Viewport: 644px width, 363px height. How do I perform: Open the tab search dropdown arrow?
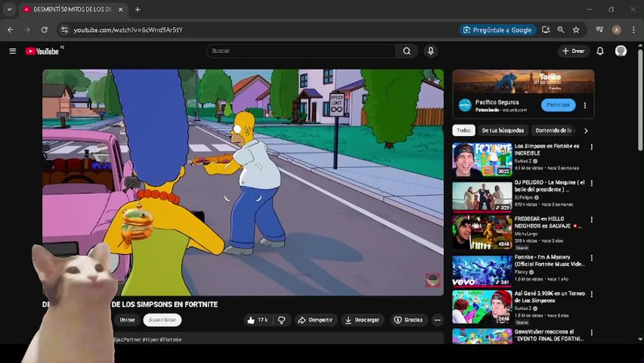pos(9,10)
